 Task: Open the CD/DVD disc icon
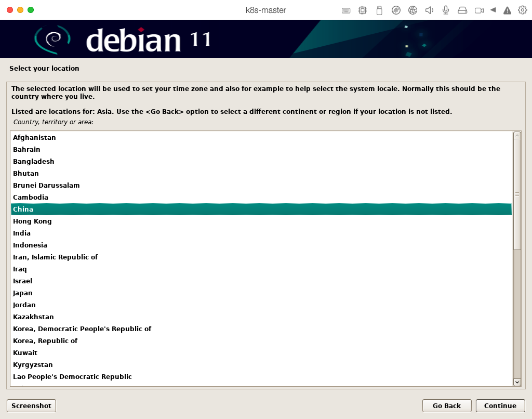click(396, 10)
